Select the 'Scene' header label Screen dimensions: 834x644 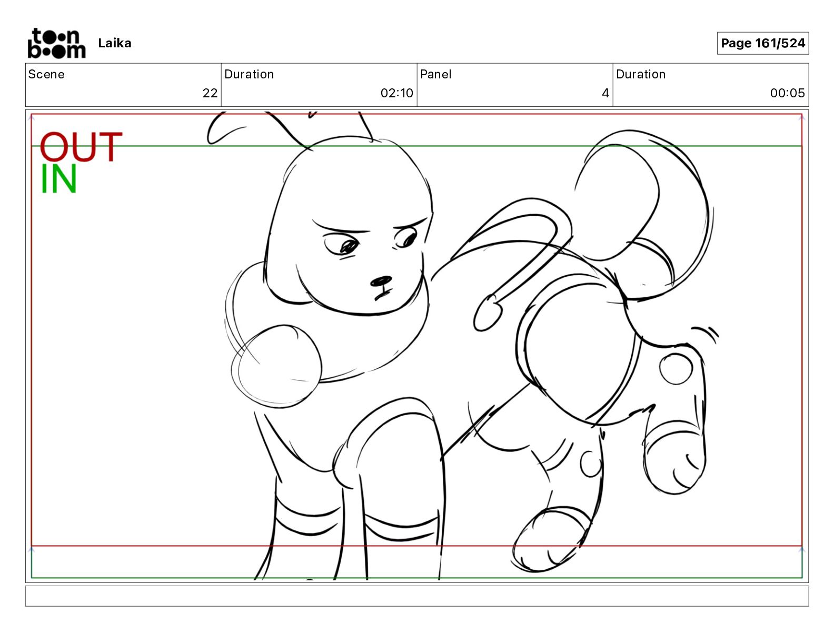point(46,74)
